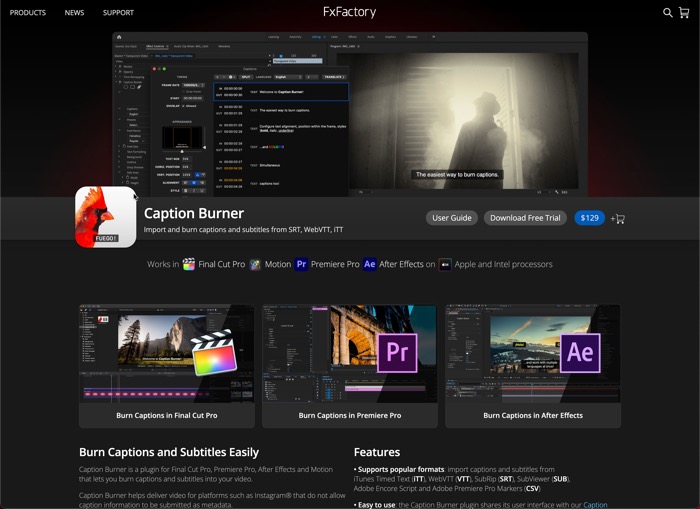This screenshot has height=509, width=700.
Task: Open the SUPPORT menu item
Action: 118,13
